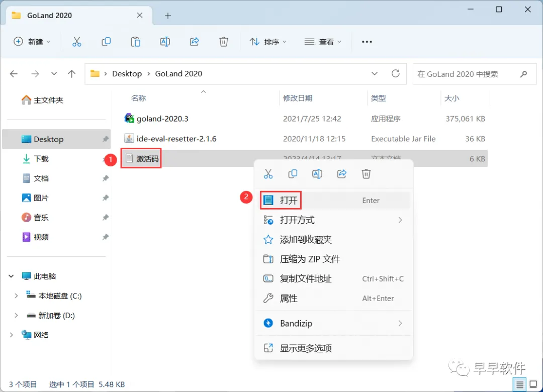Open the 新建 dropdown
Screen dimensions: 543x392
tap(32, 42)
